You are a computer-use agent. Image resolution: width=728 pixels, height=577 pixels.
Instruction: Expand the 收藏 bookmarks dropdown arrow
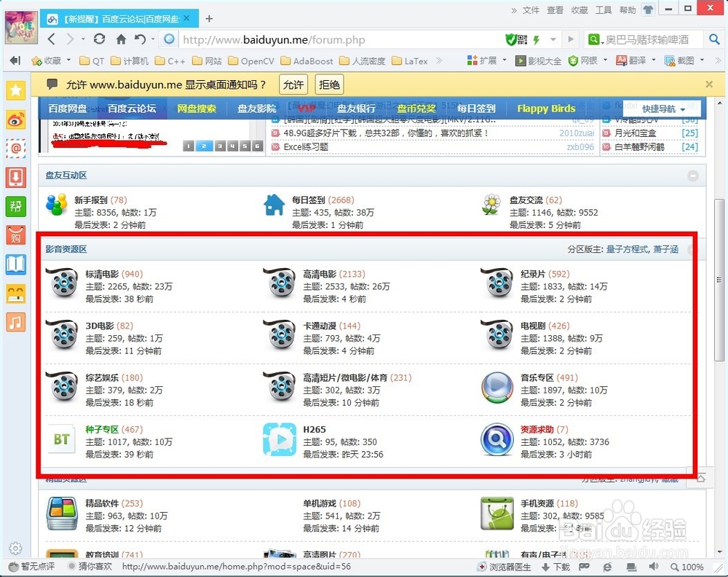coord(68,60)
